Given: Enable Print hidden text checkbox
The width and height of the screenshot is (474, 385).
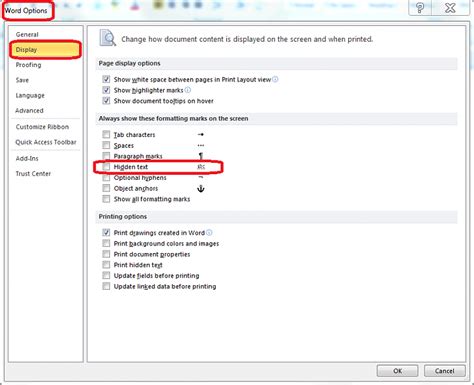Looking at the screenshot, I should 106,265.
